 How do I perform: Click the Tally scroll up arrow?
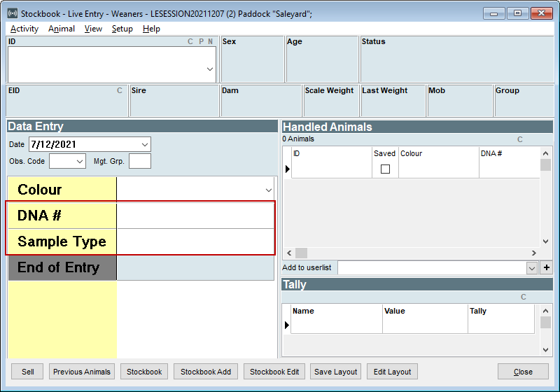[x=545, y=311]
